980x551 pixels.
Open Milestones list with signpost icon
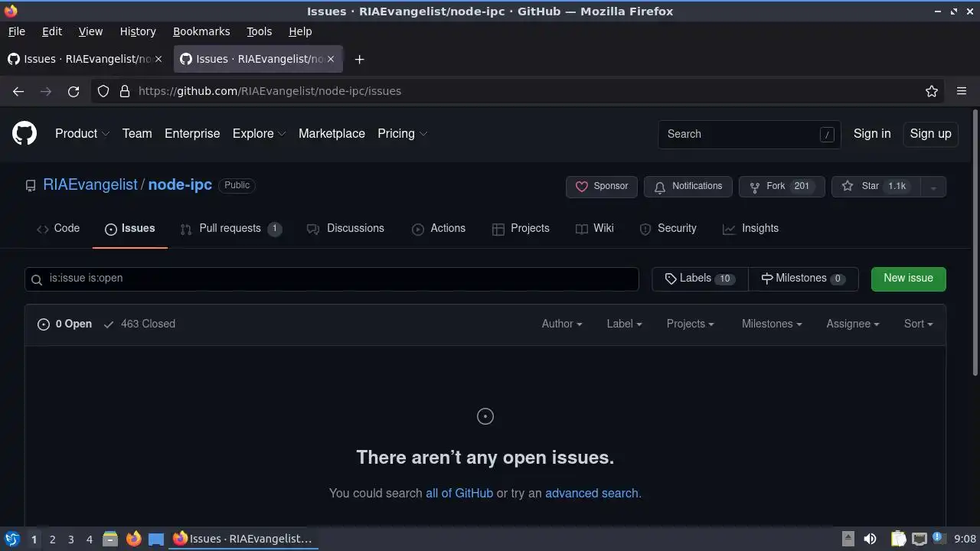click(803, 279)
